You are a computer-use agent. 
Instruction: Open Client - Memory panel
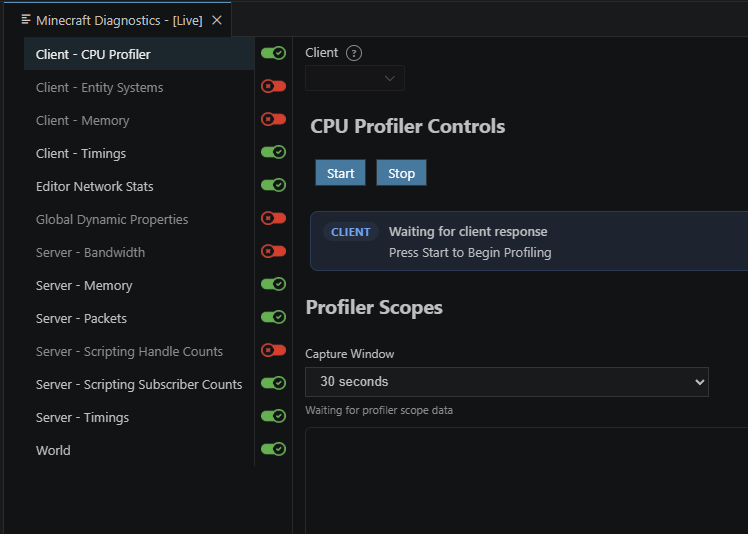pos(139,120)
